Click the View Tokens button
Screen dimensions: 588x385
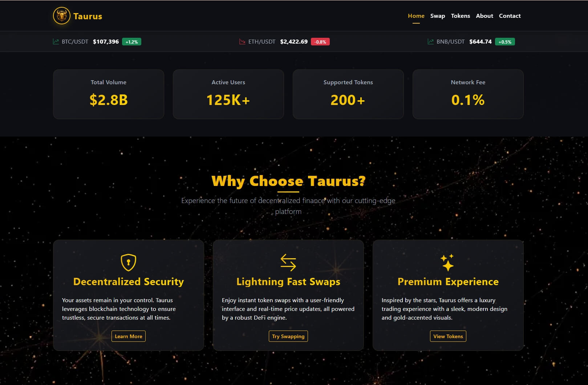click(x=448, y=336)
